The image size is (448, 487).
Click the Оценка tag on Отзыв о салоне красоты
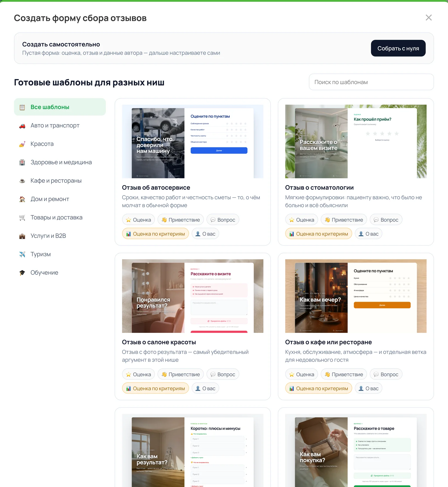[x=139, y=374]
